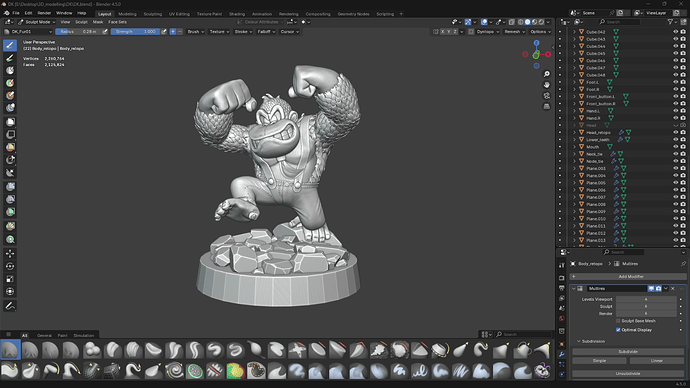This screenshot has height=388, width=690.
Task: Toggle X symmetry axis button
Action: click(443, 32)
